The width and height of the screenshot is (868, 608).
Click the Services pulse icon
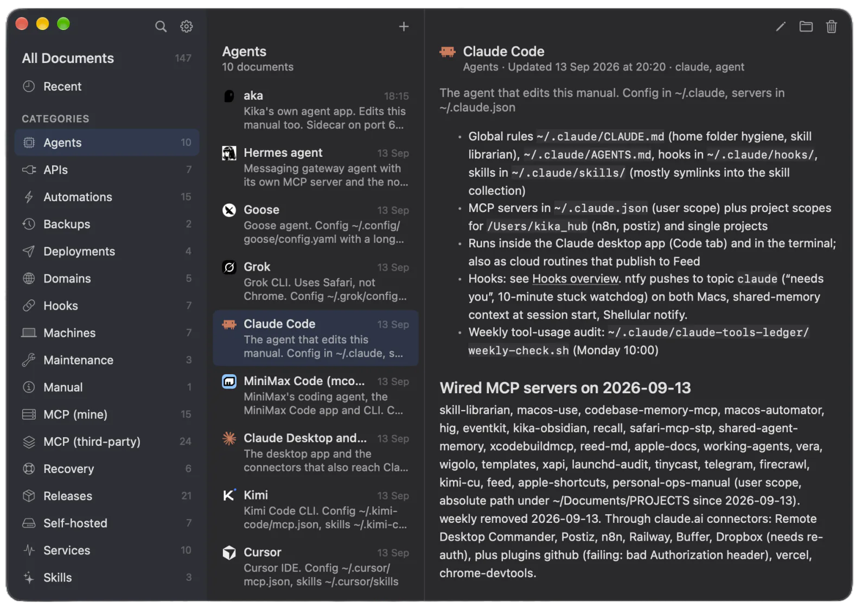click(29, 550)
